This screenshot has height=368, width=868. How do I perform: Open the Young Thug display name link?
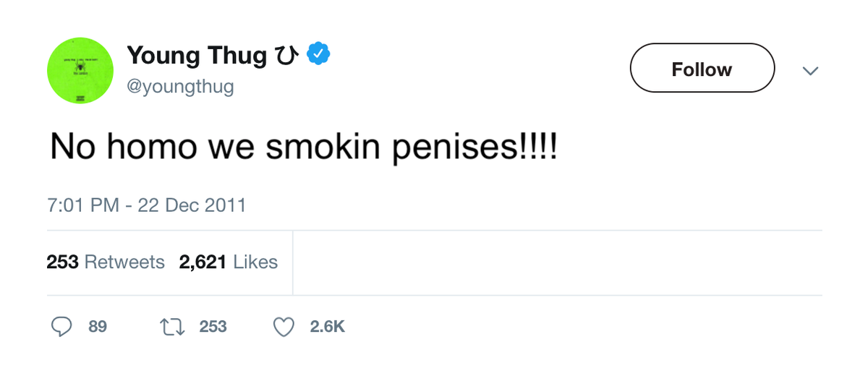click(x=197, y=55)
